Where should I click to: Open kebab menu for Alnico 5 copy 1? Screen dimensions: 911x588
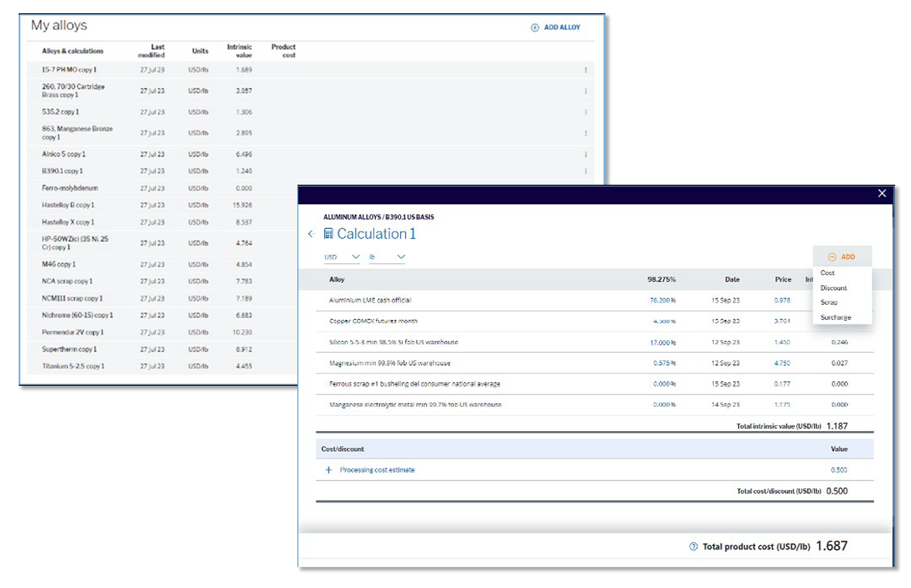[x=585, y=154]
